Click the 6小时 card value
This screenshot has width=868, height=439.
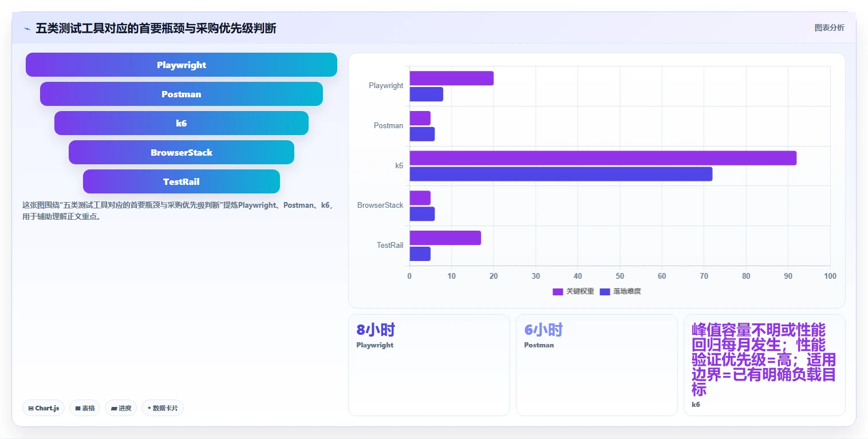tap(543, 330)
